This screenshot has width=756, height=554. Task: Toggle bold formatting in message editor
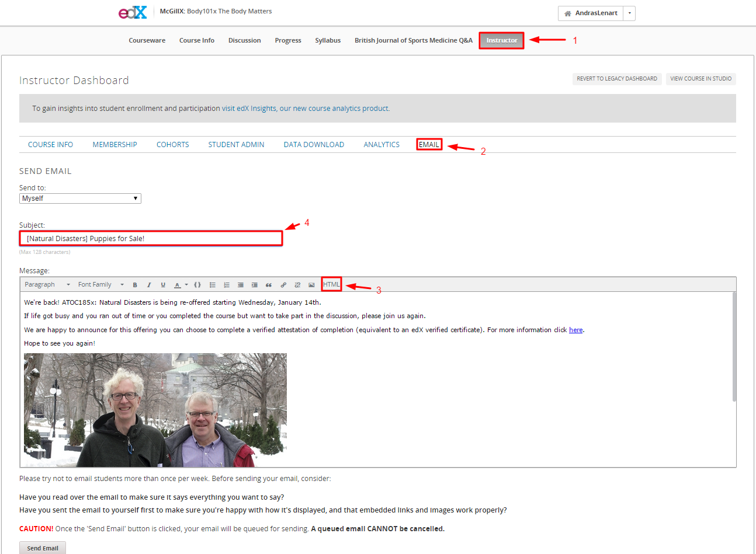(135, 285)
